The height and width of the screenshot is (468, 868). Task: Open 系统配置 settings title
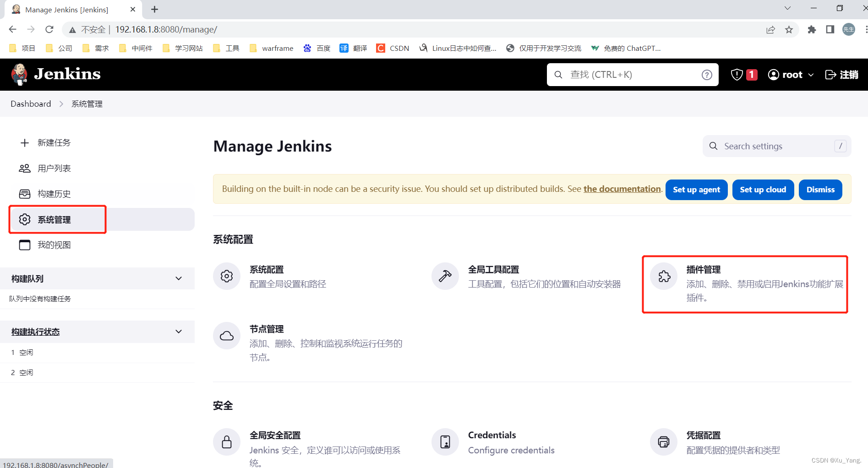tap(267, 270)
